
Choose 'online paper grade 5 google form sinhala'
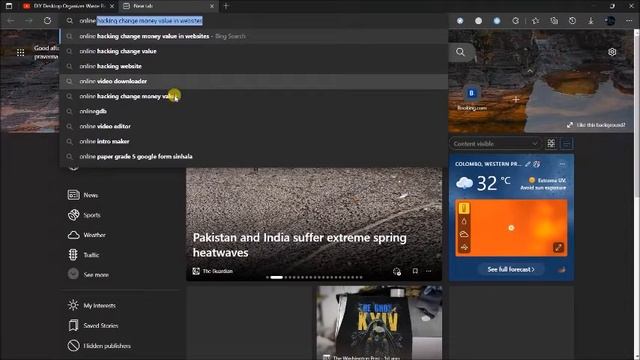pyautogui.click(x=254, y=156)
